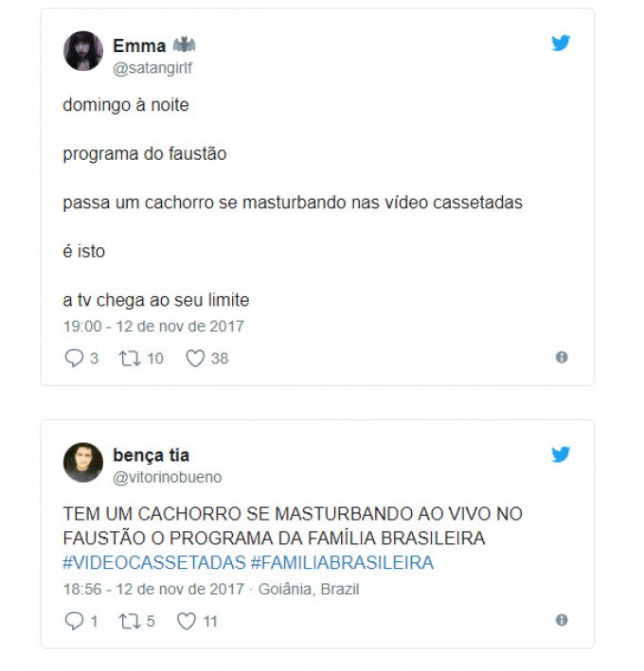Like bença tia's tweet with 11 likes
The height and width of the screenshot is (671, 644).
click(187, 621)
